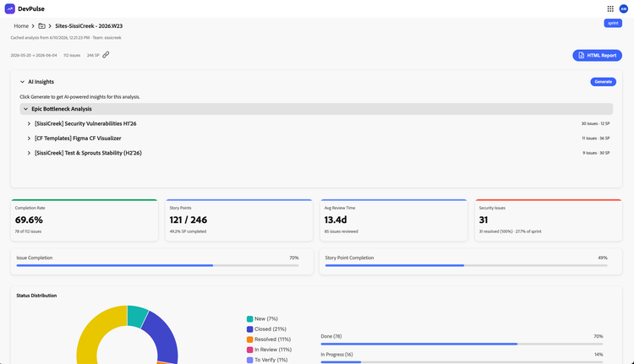The width and height of the screenshot is (634, 364).
Task: Click the Issue Completion progress bar
Action: click(158, 265)
